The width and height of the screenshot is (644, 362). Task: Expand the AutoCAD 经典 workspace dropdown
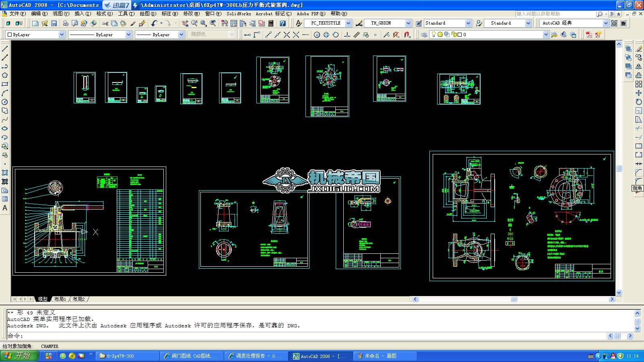coord(605,23)
